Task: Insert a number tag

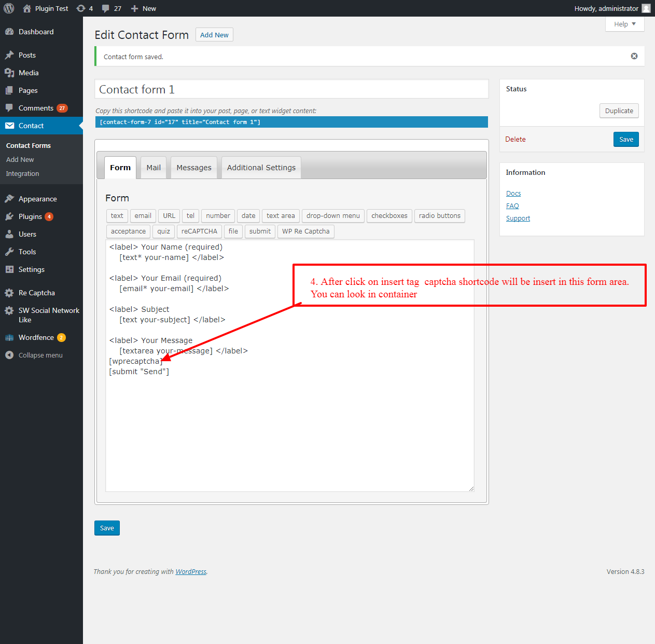Action: [218, 216]
